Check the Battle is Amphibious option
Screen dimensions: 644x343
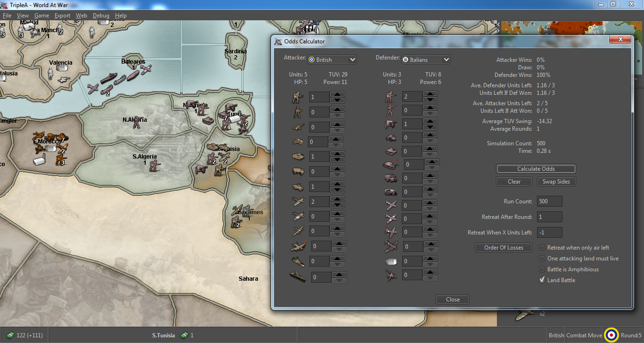pos(542,269)
